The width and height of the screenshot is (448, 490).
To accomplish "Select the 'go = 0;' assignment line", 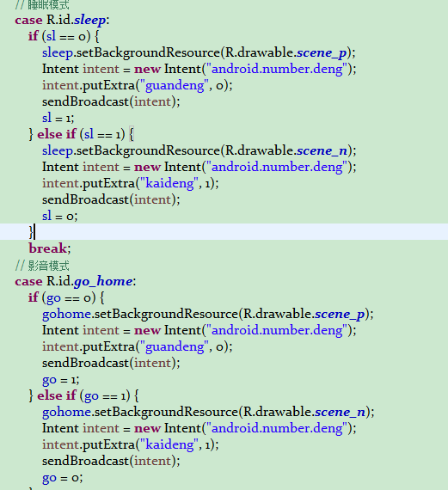I will [x=62, y=477].
